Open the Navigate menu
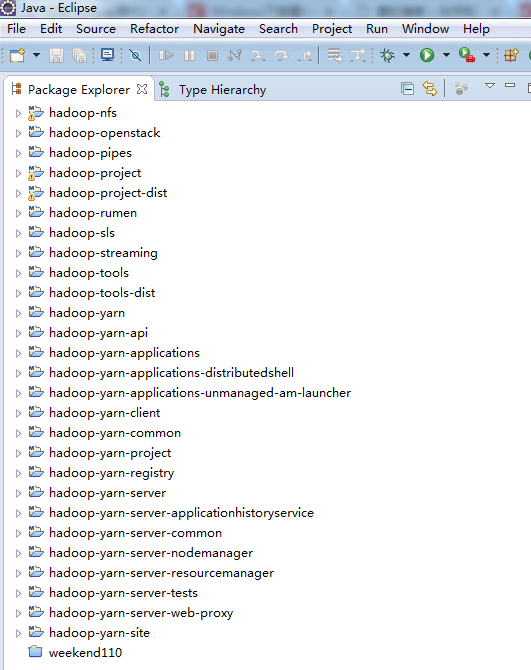This screenshot has width=531, height=670. (219, 29)
